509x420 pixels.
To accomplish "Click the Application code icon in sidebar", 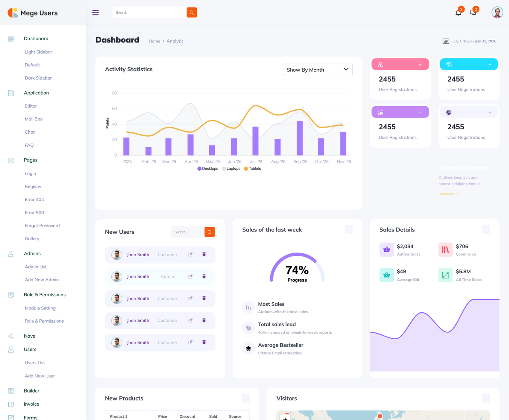I will [11, 93].
